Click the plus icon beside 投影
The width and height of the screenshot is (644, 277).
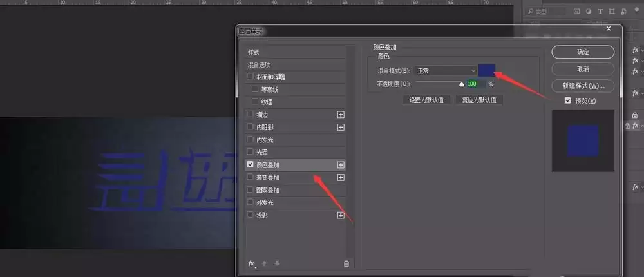coord(341,215)
